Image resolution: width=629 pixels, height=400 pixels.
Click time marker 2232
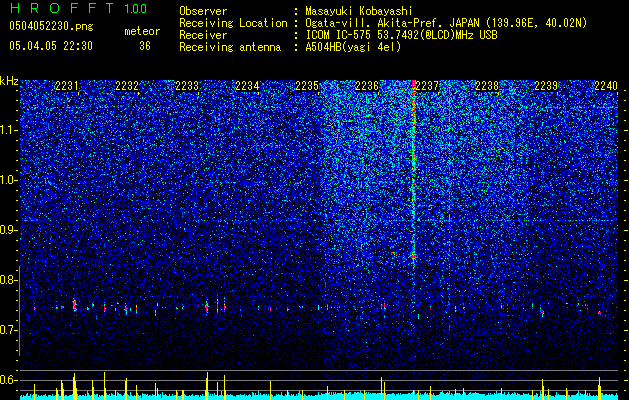(x=127, y=85)
